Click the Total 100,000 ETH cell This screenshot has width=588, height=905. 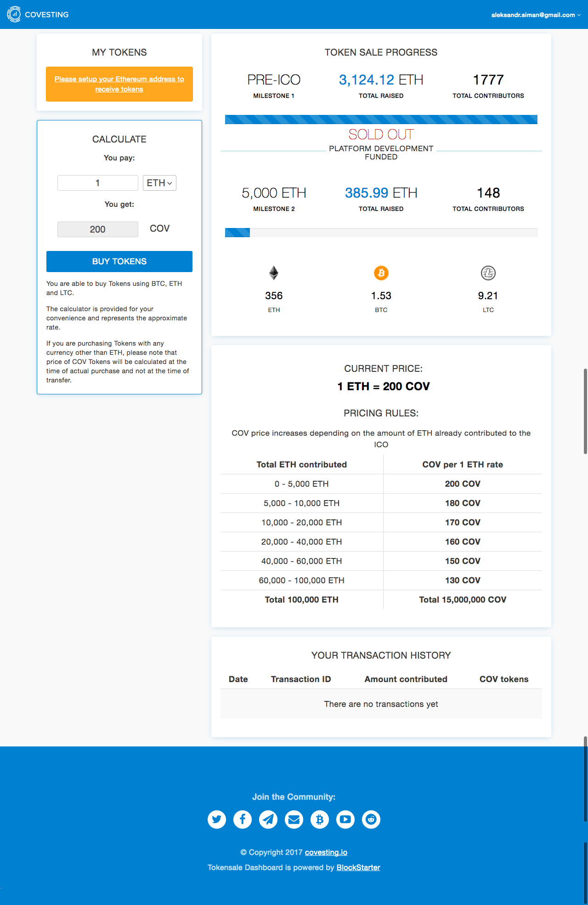[302, 600]
